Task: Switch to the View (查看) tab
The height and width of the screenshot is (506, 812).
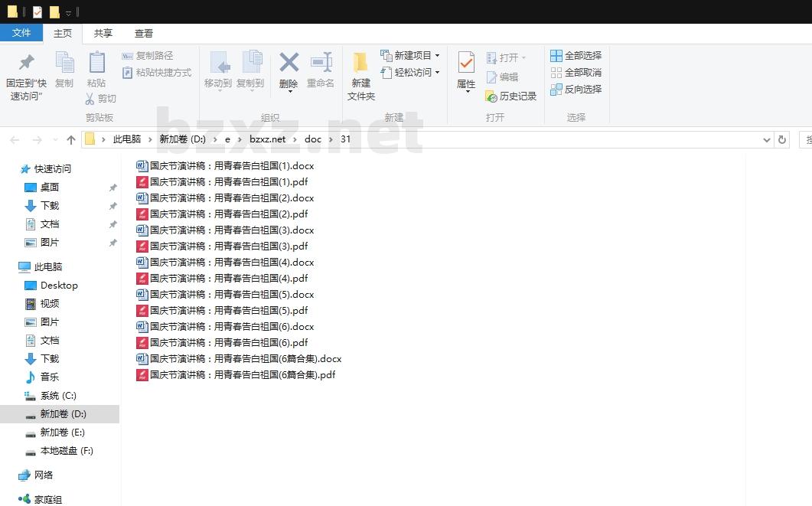Action: pyautogui.click(x=144, y=33)
